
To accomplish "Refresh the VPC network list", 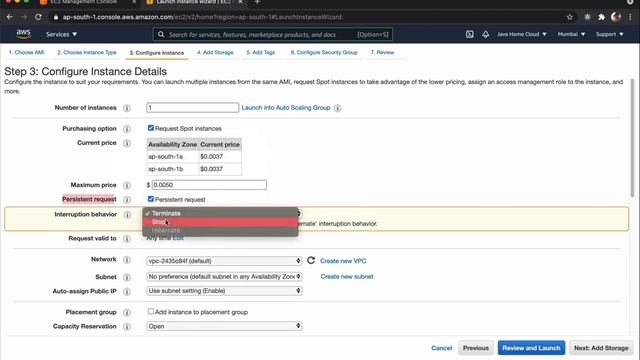I will pyautogui.click(x=311, y=260).
